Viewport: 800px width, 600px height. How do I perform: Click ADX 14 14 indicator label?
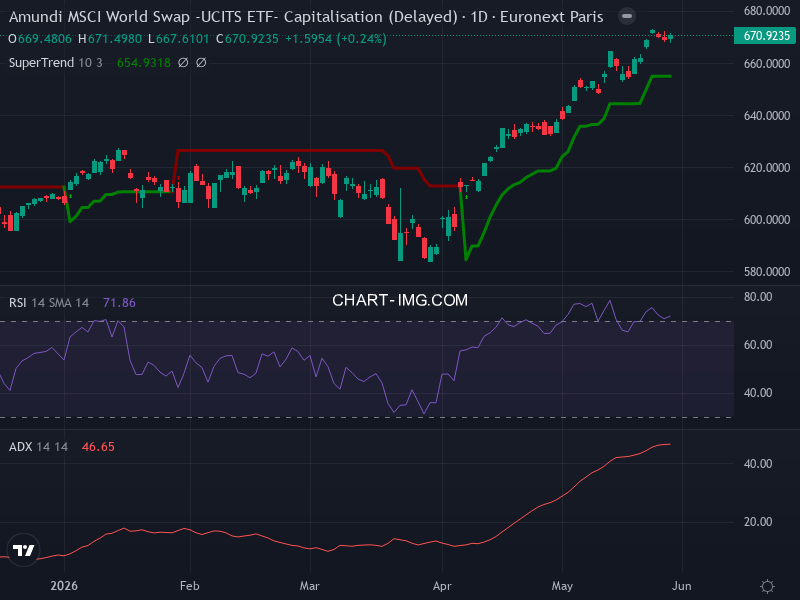pyautogui.click(x=38, y=447)
